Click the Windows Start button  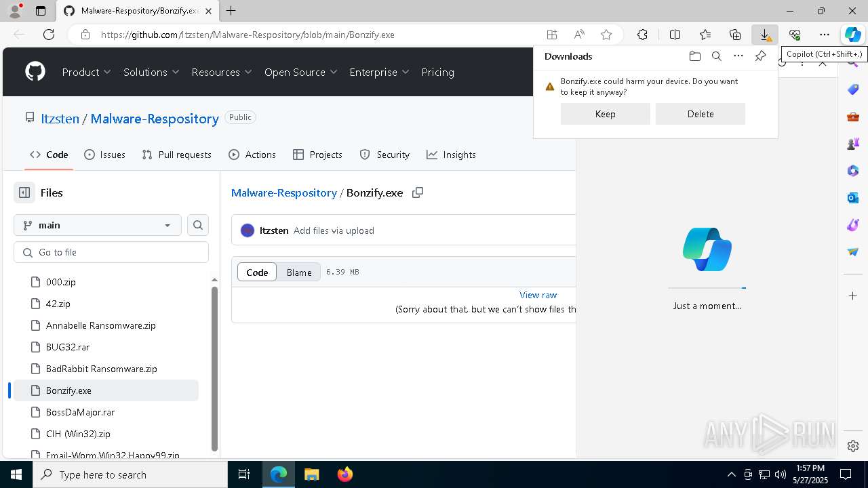point(16,474)
